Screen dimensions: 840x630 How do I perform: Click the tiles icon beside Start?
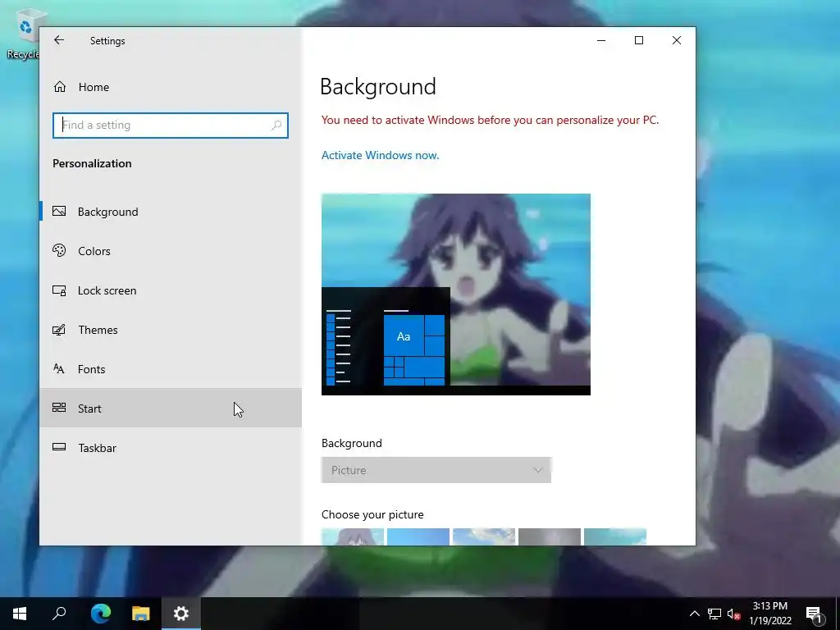(x=59, y=408)
